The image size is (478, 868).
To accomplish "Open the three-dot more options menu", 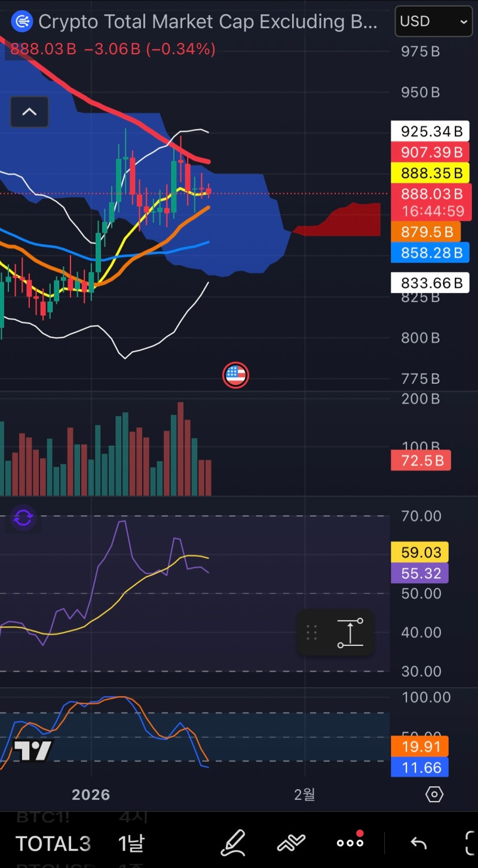I will pos(350,842).
